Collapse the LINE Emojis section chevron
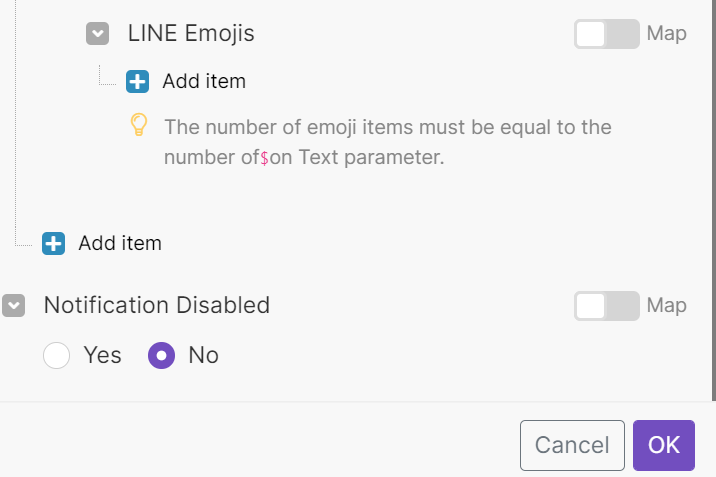The width and height of the screenshot is (716, 477). pyautogui.click(x=97, y=33)
